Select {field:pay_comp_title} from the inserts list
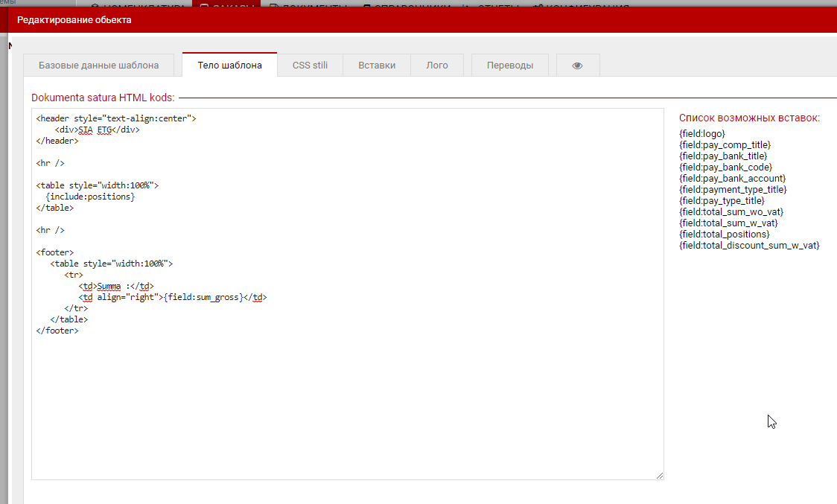The height and width of the screenshot is (504, 837). (x=725, y=145)
